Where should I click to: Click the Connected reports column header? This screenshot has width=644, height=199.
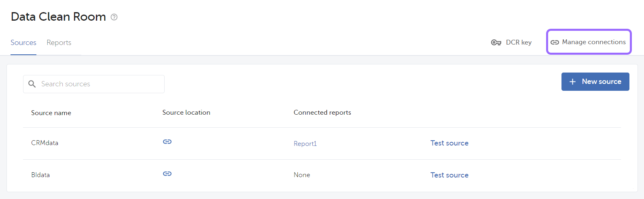tap(322, 113)
